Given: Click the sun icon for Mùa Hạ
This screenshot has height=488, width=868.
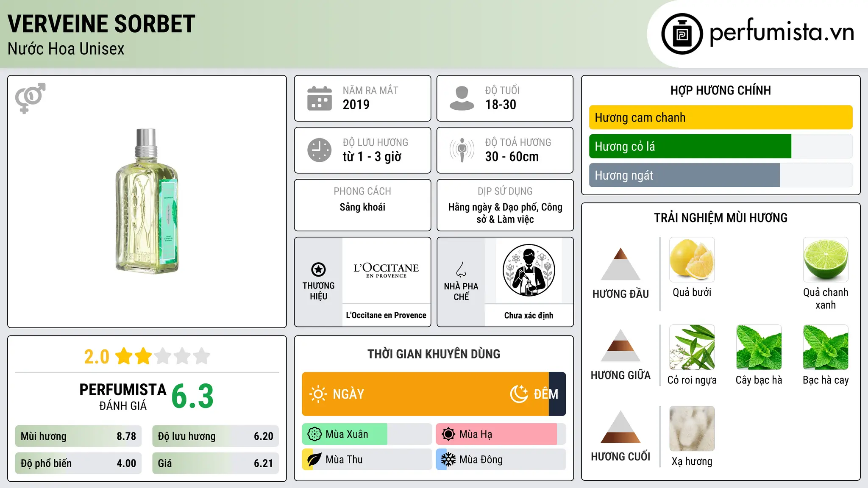Looking at the screenshot, I should [x=448, y=434].
